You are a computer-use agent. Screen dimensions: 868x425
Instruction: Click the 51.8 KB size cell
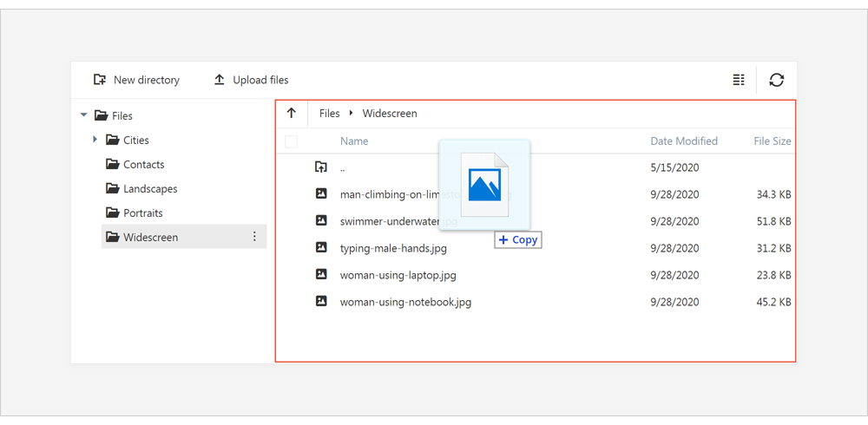coord(774,221)
